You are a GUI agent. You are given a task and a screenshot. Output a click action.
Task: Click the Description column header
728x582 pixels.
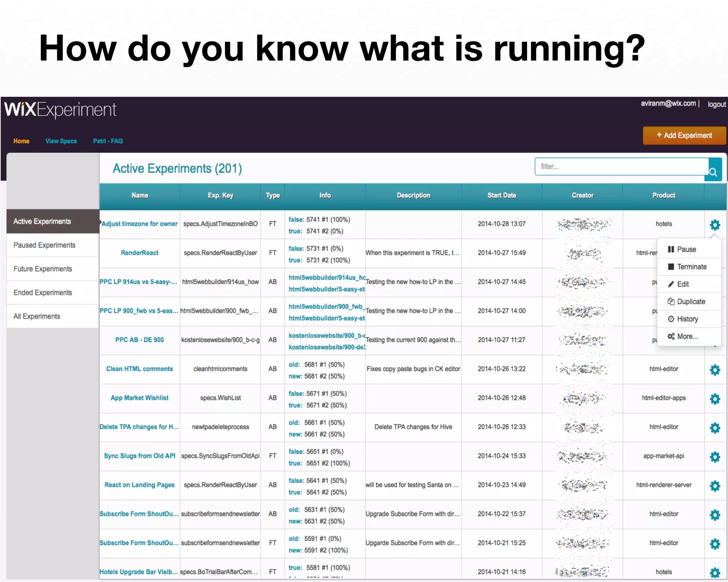point(413,195)
